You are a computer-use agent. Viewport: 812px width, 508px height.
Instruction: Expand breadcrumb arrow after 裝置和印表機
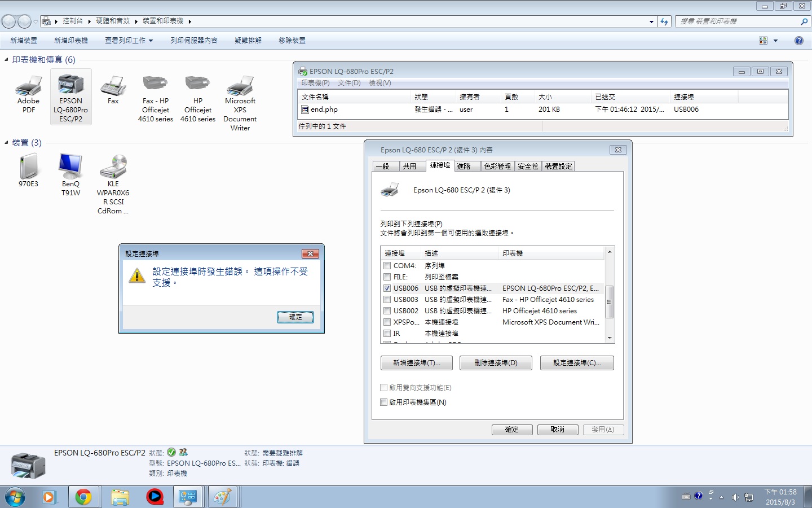coord(189,21)
